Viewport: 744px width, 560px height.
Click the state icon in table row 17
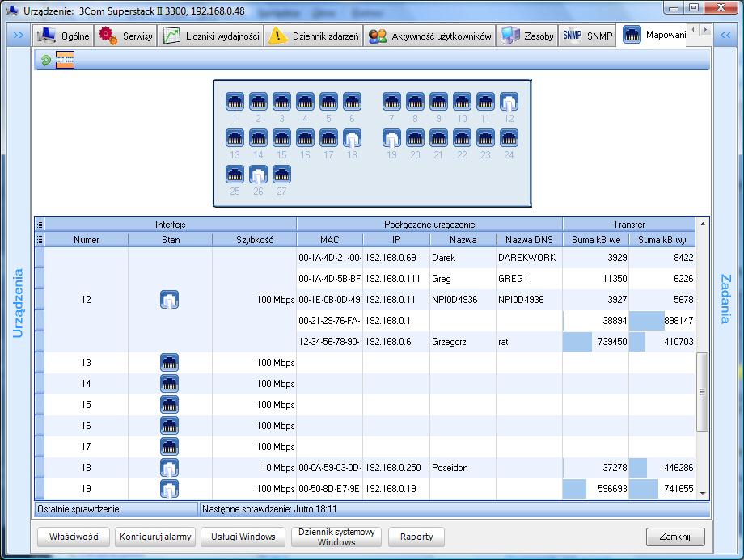click(169, 447)
